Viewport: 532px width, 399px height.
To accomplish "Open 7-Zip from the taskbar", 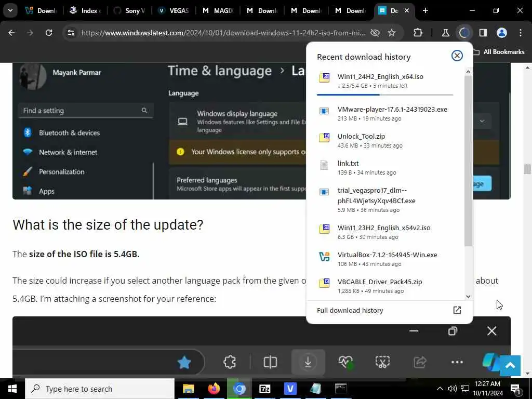I will [x=264, y=389].
